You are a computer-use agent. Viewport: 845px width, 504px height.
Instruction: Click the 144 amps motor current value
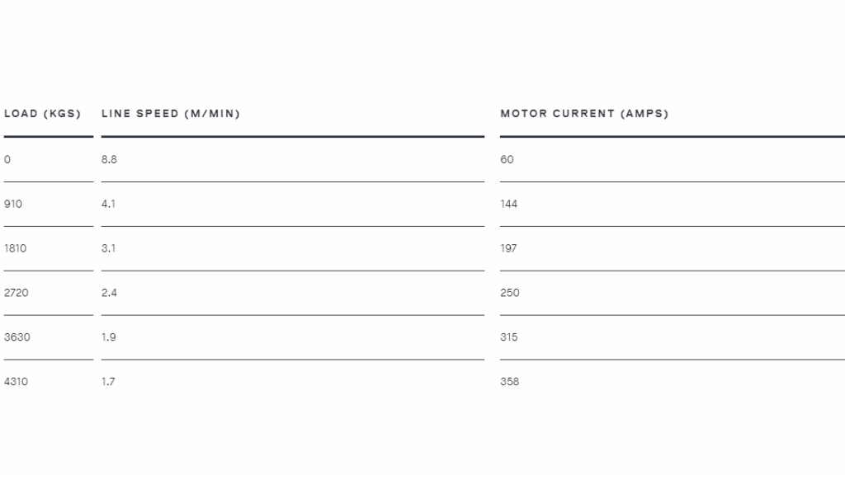click(508, 204)
